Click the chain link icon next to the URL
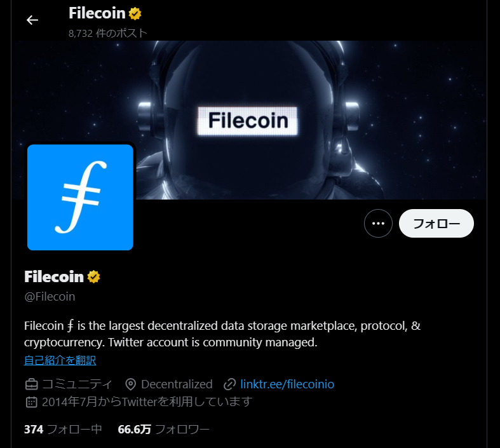500x448 pixels. pyautogui.click(x=229, y=384)
